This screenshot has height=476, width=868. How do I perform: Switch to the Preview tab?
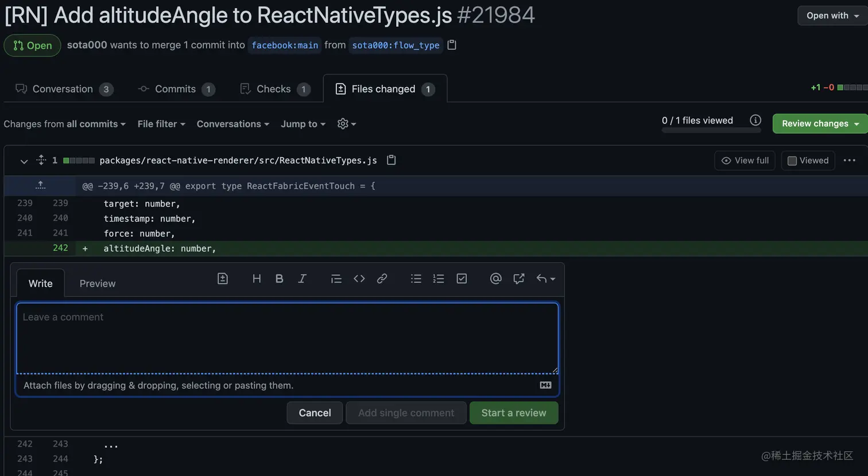tap(98, 283)
